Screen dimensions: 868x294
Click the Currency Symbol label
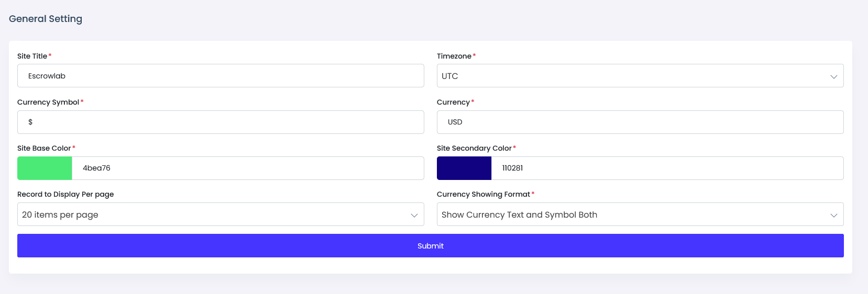pos(48,102)
